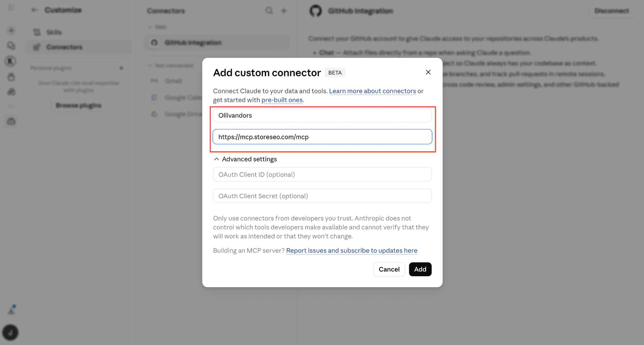The width and height of the screenshot is (644, 345).
Task: Click the OAuth Client ID field
Action: 322,174
